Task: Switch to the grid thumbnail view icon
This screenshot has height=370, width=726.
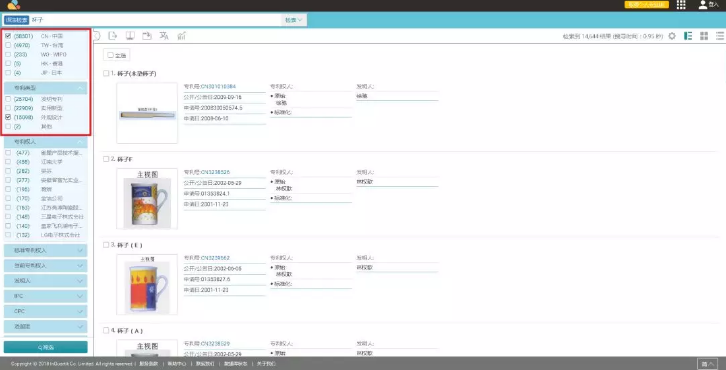Action: pos(704,36)
